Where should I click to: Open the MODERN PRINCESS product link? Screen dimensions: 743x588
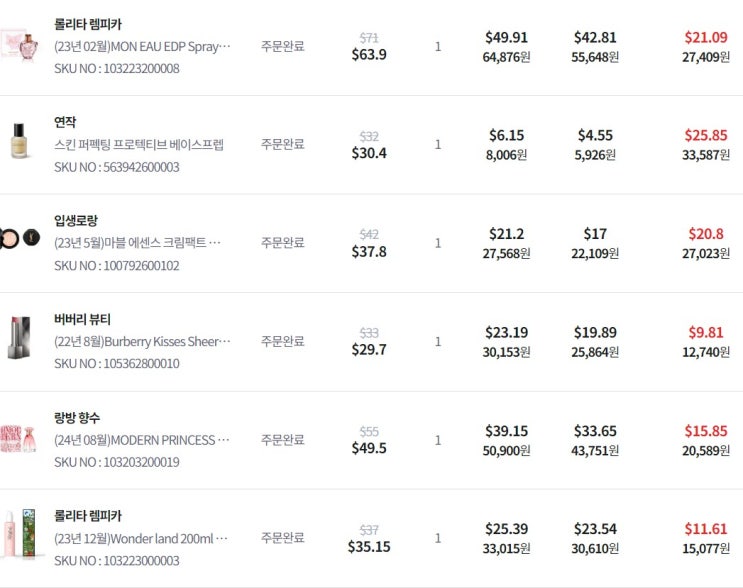point(142,439)
